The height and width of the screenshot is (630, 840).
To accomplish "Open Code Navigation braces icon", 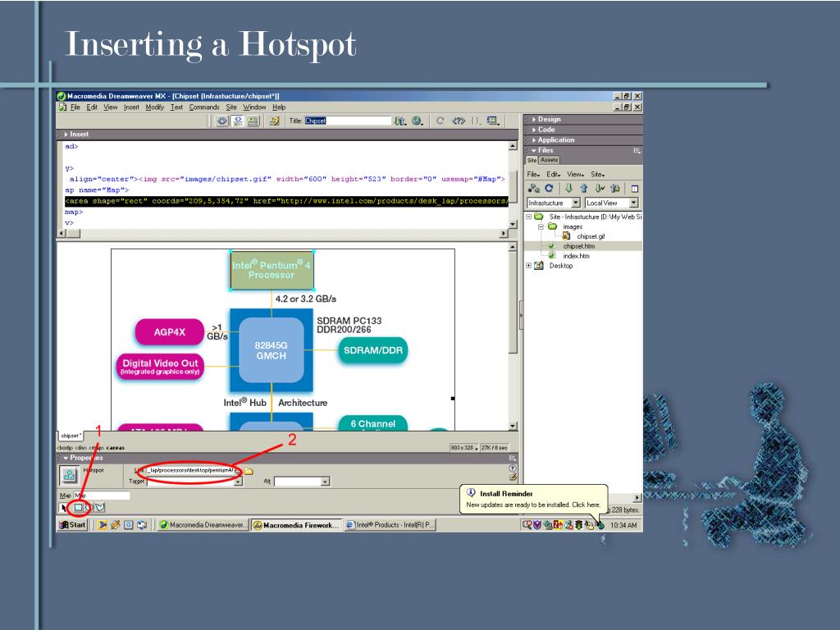I will point(477,121).
